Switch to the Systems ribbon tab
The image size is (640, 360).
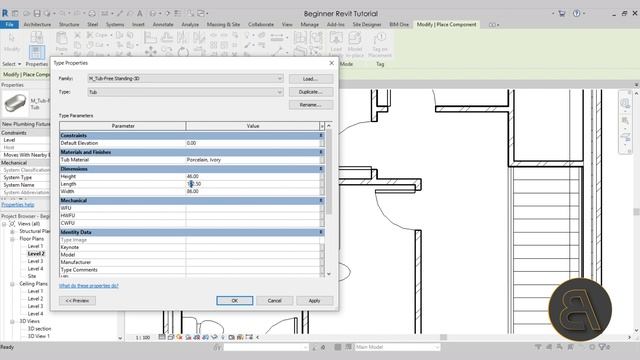pos(115,24)
